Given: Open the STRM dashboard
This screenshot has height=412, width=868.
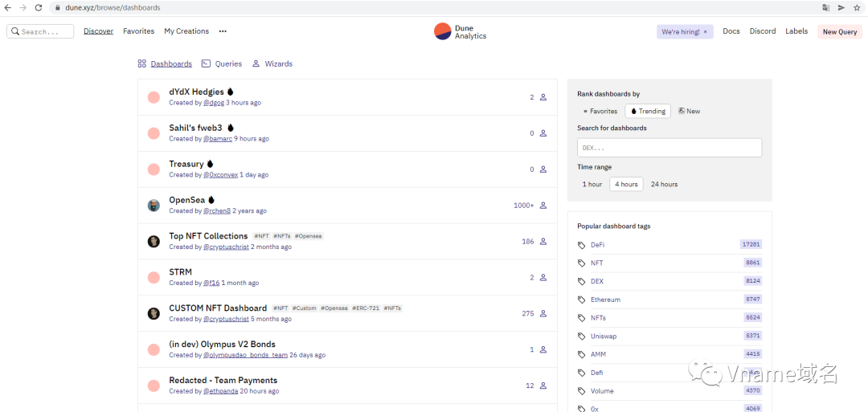Looking at the screenshot, I should pyautogui.click(x=181, y=271).
